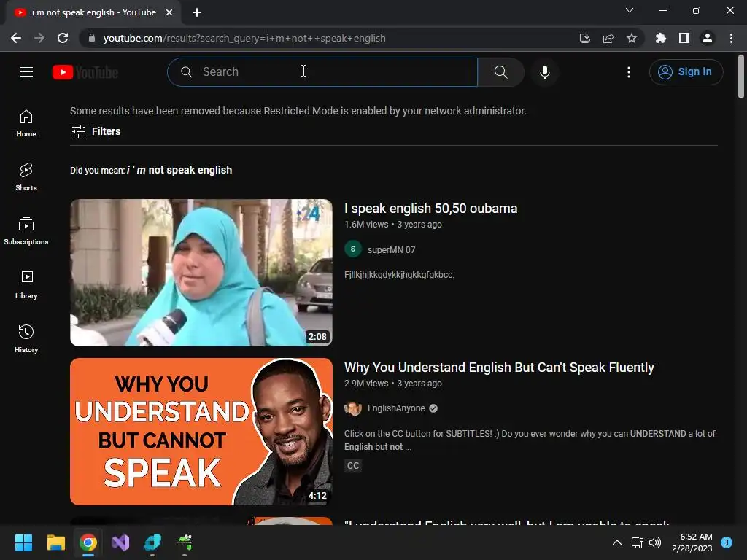This screenshot has width=747, height=560.
Task: Go to Home in the sidebar
Action: pyautogui.click(x=26, y=123)
